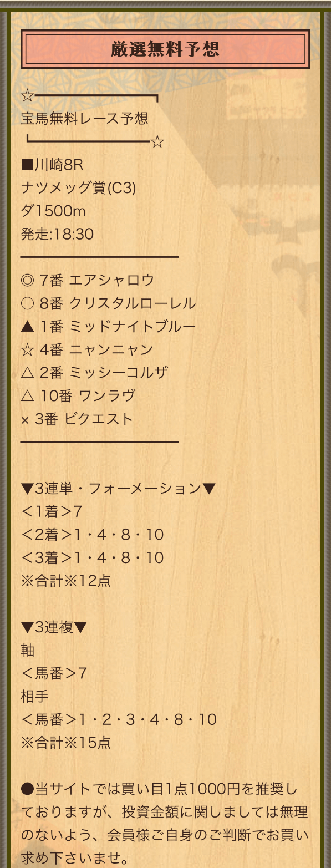331x868 pixels.
Task: Click the double-circle mark for エアシャロウ
Action: click(x=28, y=280)
